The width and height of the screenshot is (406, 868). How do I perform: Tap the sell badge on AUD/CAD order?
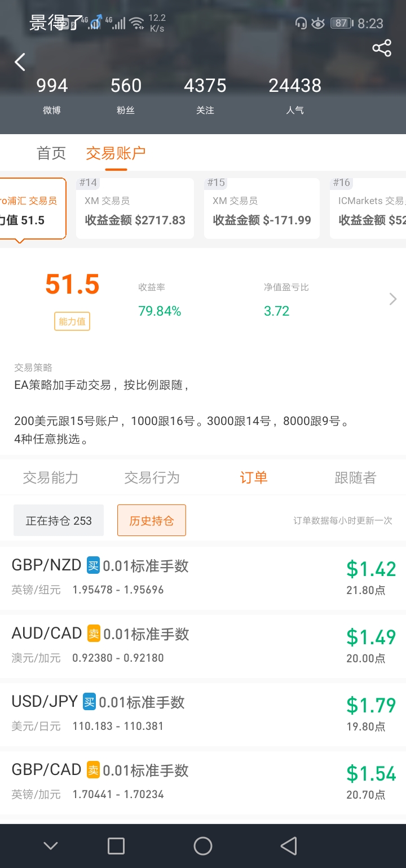pyautogui.click(x=94, y=634)
